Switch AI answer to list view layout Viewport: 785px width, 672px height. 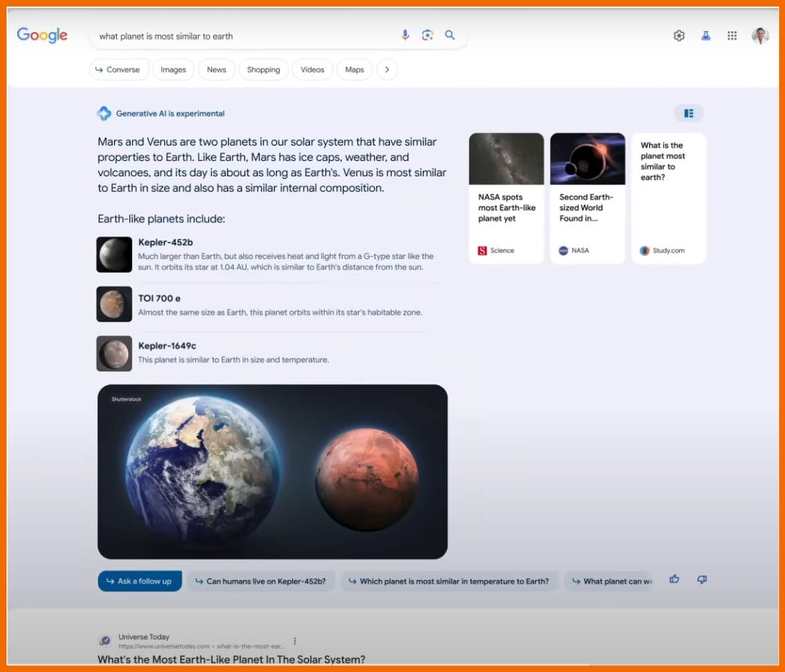tap(688, 113)
